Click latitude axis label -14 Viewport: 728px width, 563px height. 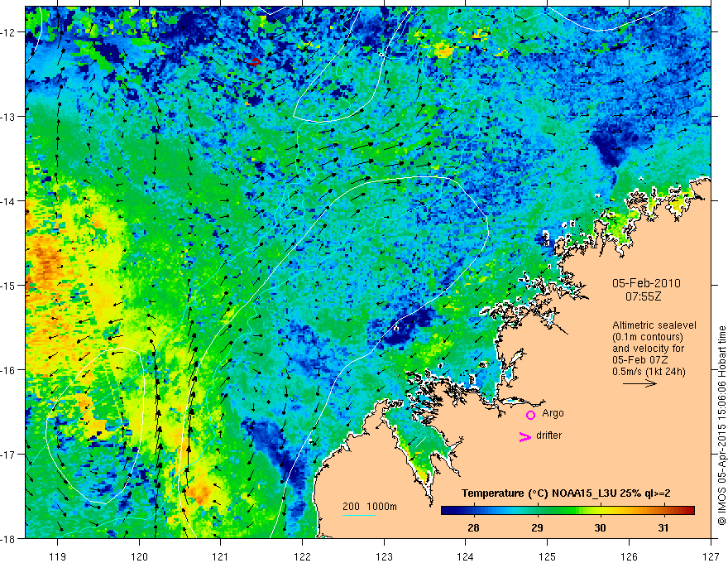(8, 201)
